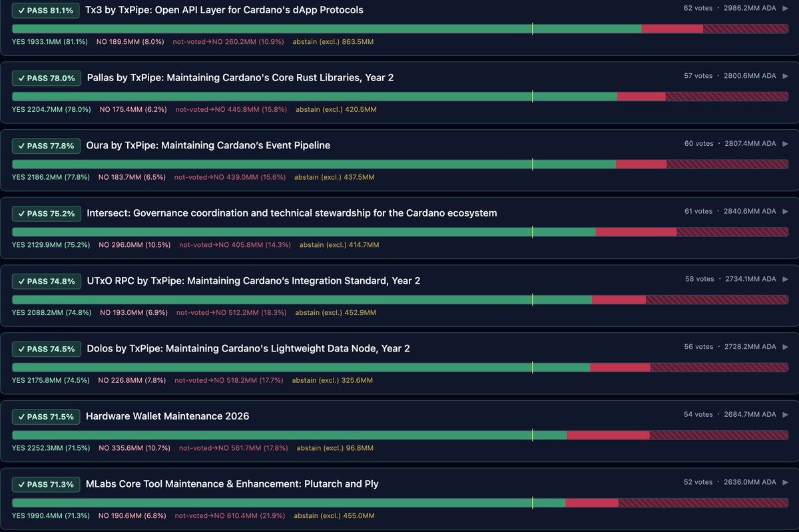Click the PASS 77.8% badge
The width and height of the screenshot is (799, 532).
click(x=46, y=146)
